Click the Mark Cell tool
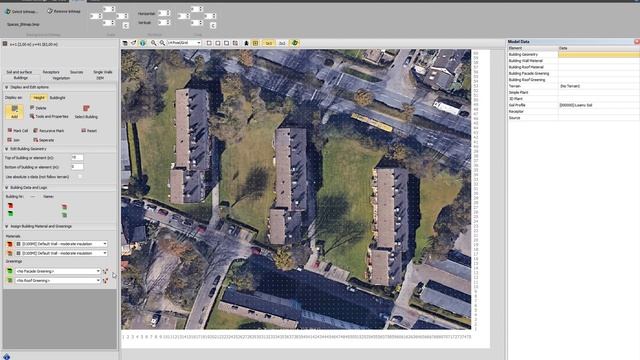The image size is (640, 360). (18, 131)
